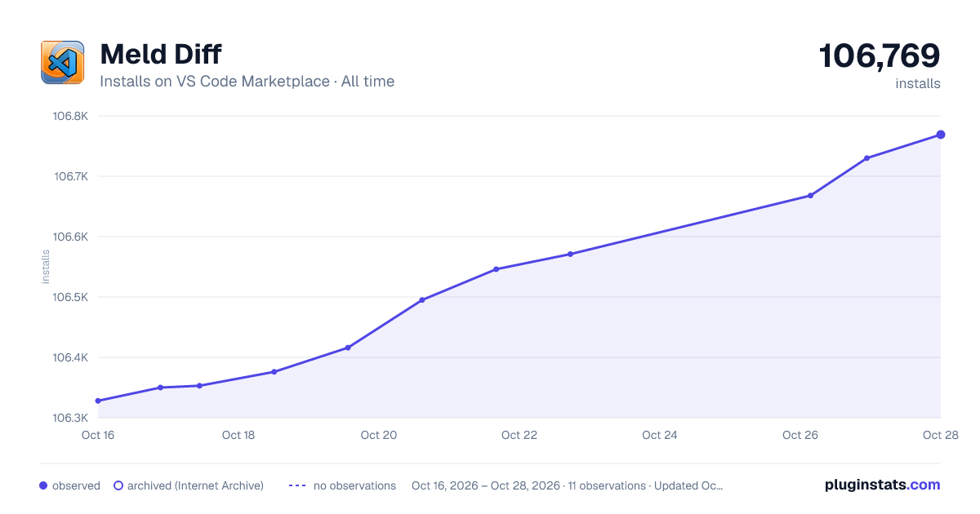Click the filled 'observed' legend dot
Screen dimensions: 980x514
(43, 485)
